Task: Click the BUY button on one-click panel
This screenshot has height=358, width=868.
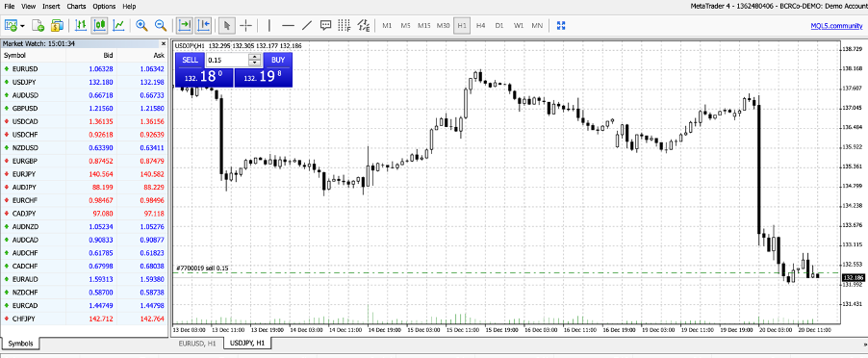Action: click(278, 60)
